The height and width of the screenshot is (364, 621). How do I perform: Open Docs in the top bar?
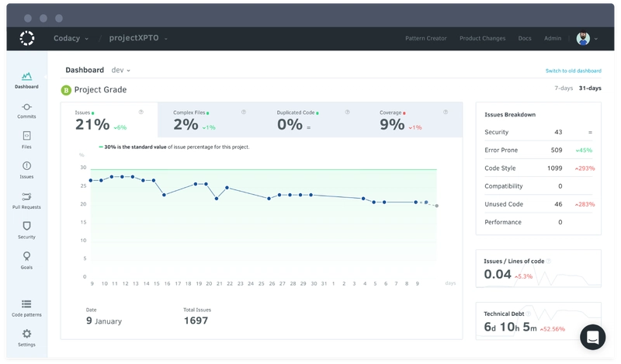coord(525,39)
